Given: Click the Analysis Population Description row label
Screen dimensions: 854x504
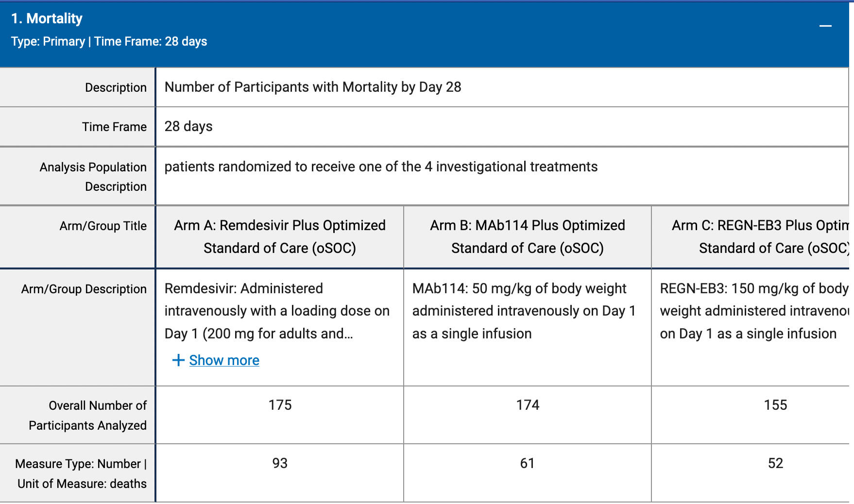Looking at the screenshot, I should coord(93,177).
